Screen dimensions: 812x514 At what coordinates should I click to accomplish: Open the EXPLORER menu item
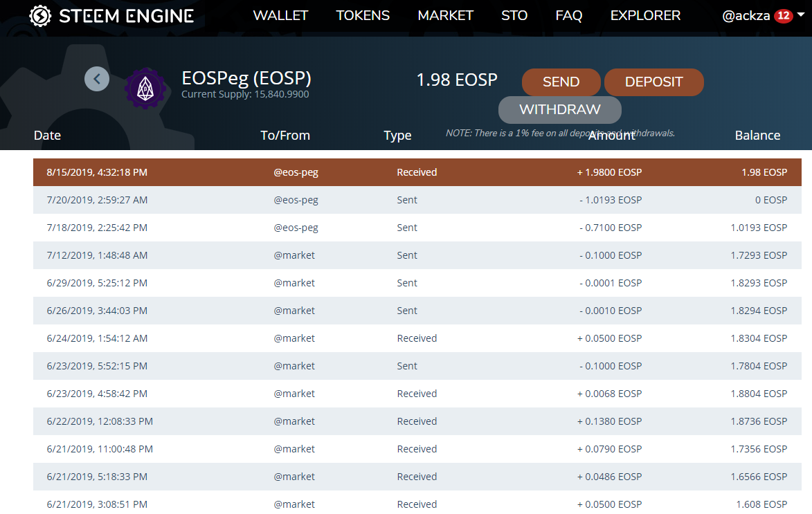coord(645,15)
